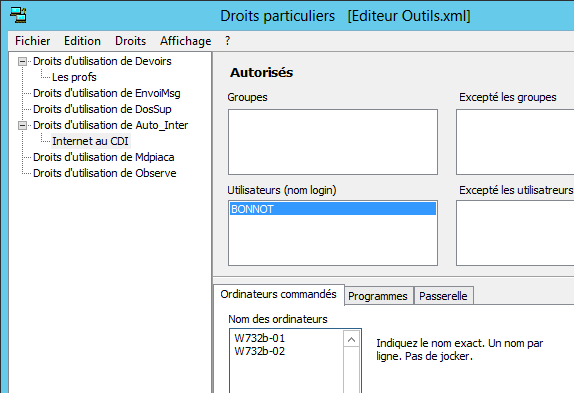Collapse Droits d'utilisation de Auto_Inter node
The height and width of the screenshot is (393, 574).
click(x=22, y=126)
